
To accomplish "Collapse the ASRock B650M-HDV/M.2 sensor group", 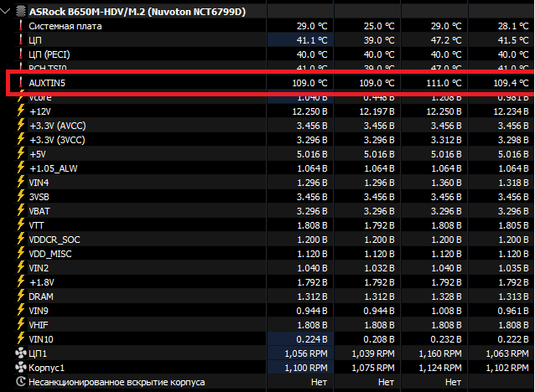I will 5,11.
